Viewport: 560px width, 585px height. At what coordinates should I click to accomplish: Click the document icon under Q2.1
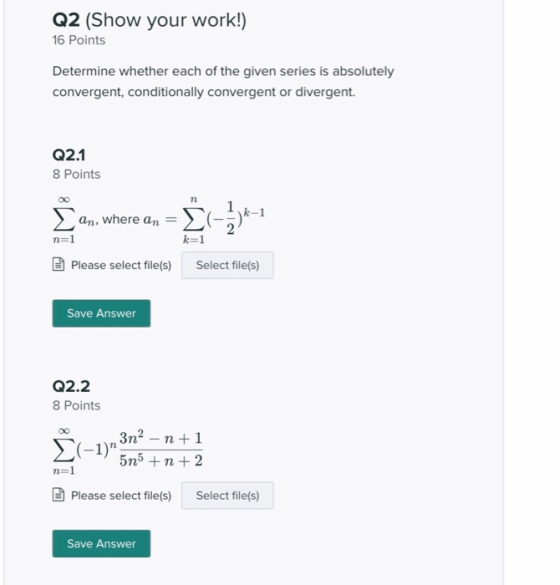[58, 265]
